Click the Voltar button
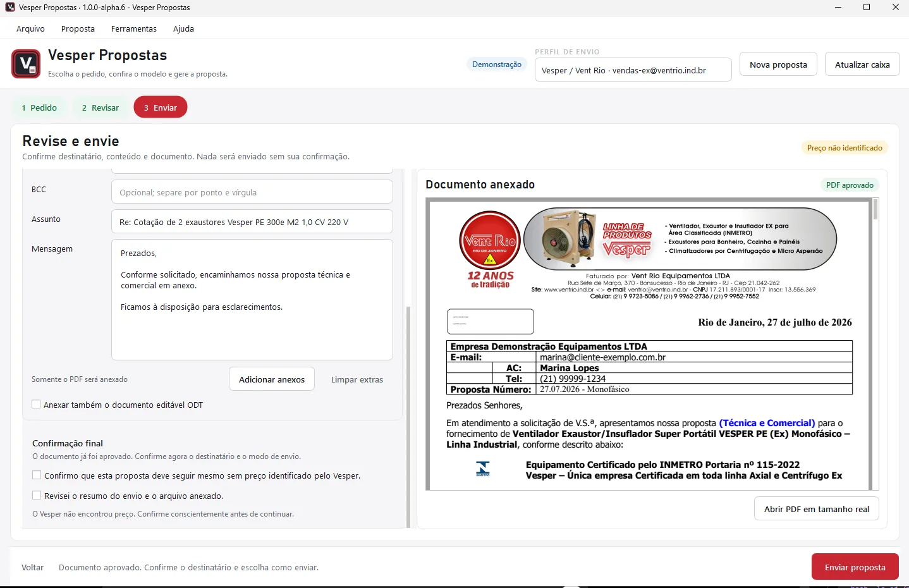The height and width of the screenshot is (588, 909). (x=33, y=567)
